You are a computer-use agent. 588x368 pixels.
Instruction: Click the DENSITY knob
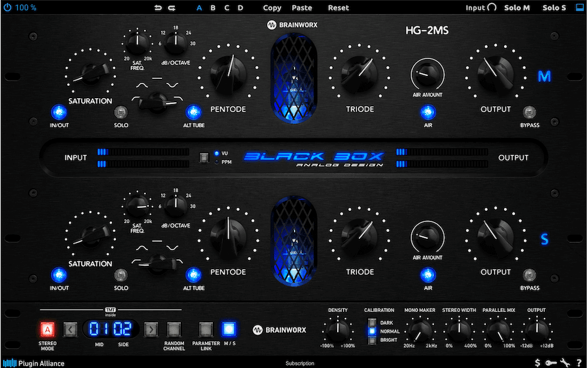[338, 331]
